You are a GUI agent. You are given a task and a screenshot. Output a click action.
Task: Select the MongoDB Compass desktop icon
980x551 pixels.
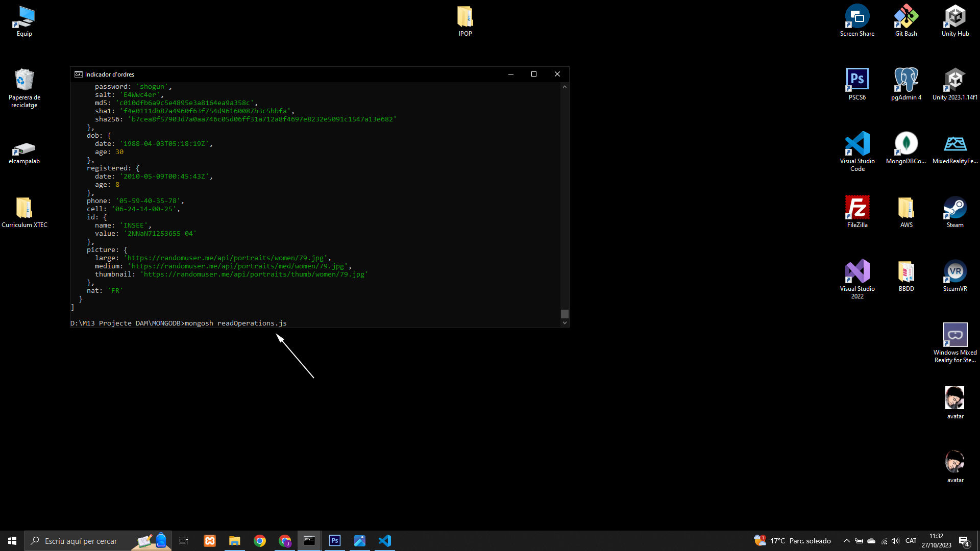click(906, 148)
